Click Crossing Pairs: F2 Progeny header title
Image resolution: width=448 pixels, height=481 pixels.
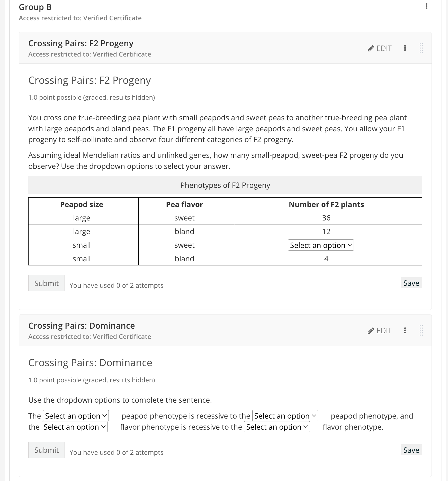click(x=81, y=43)
